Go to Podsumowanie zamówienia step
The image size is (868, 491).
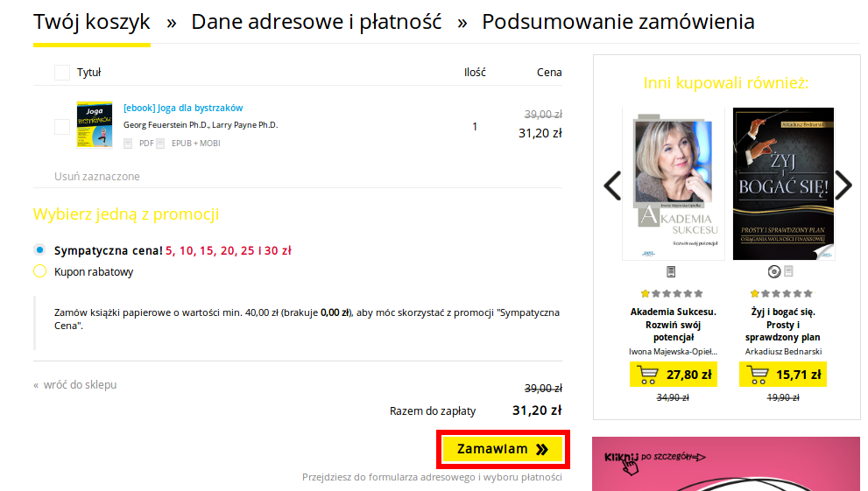618,22
